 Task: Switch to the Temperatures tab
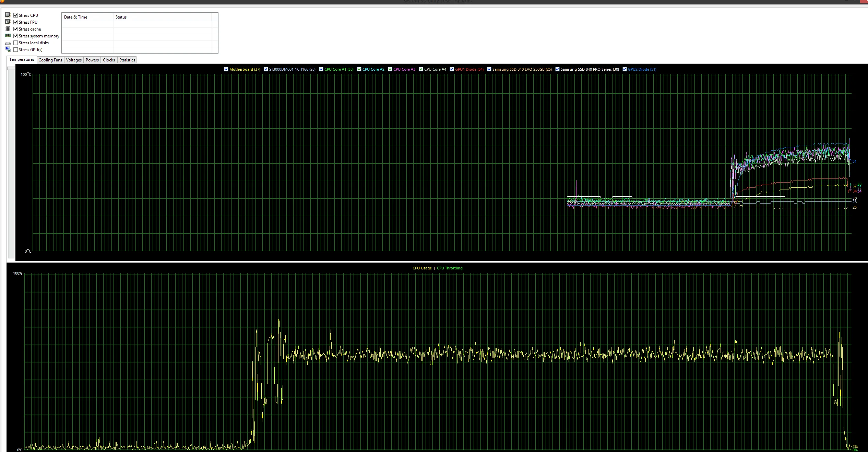22,59
